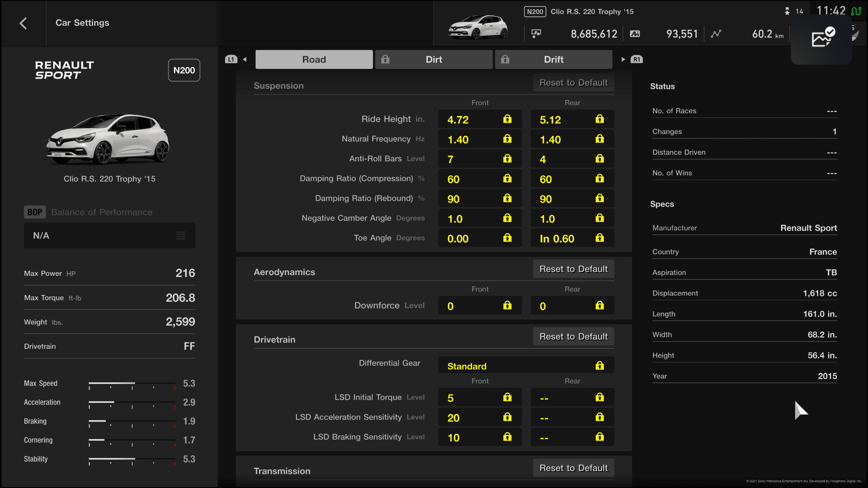
Task: Click the Clio R.S. car thumbnail in header
Action: click(478, 27)
